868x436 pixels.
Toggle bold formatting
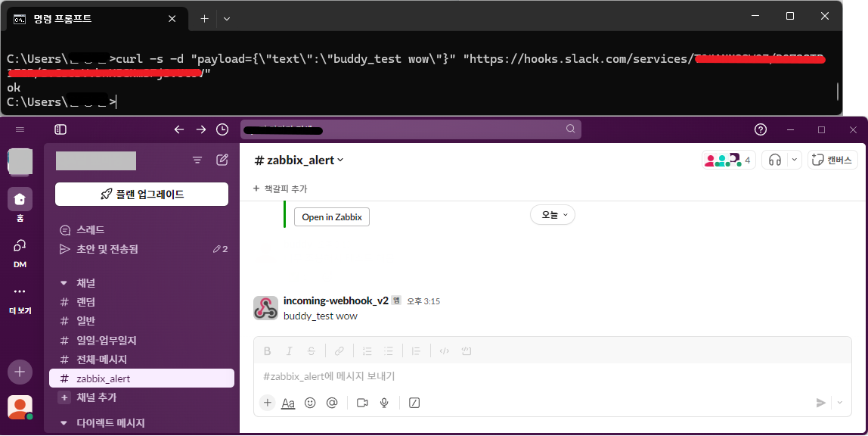click(268, 350)
